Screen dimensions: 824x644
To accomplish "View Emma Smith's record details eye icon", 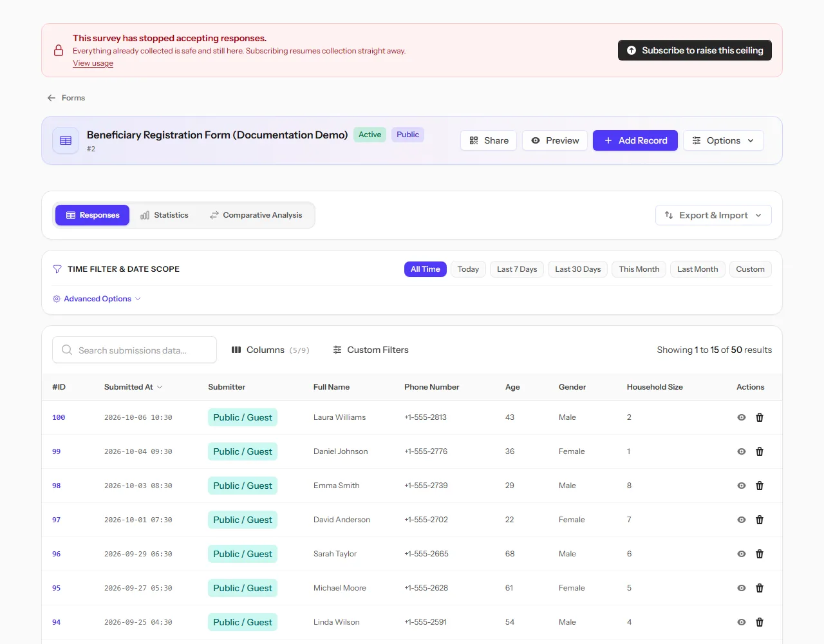I will pyautogui.click(x=742, y=486).
